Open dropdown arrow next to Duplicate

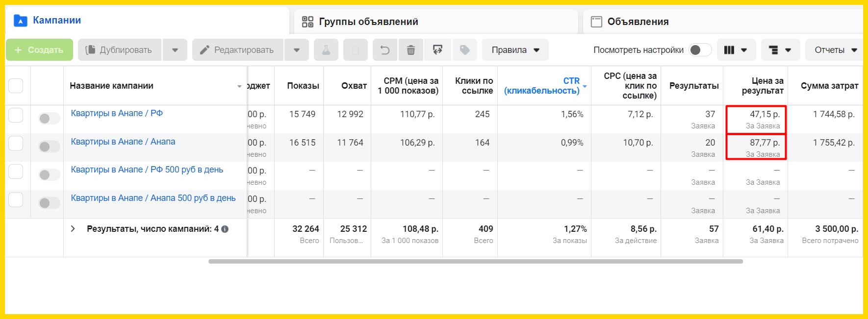175,50
